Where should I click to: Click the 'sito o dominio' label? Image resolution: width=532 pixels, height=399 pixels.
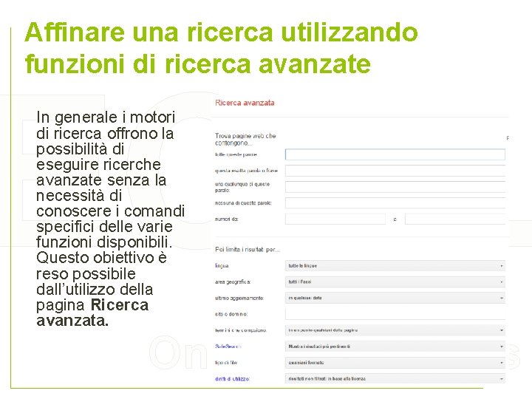(x=231, y=314)
